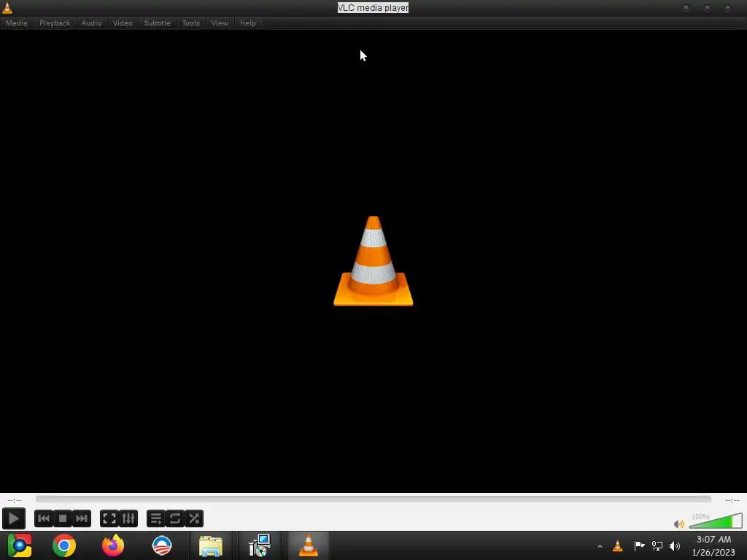747x560 pixels.
Task: Adjust the green volume slider
Action: (x=716, y=521)
